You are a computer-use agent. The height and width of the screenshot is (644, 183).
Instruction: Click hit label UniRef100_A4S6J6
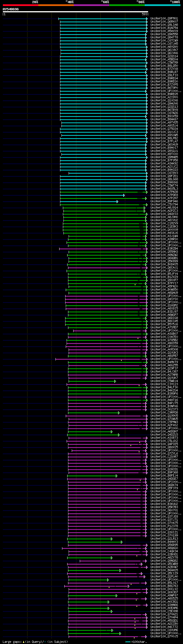pyautogui.click(x=164, y=233)
